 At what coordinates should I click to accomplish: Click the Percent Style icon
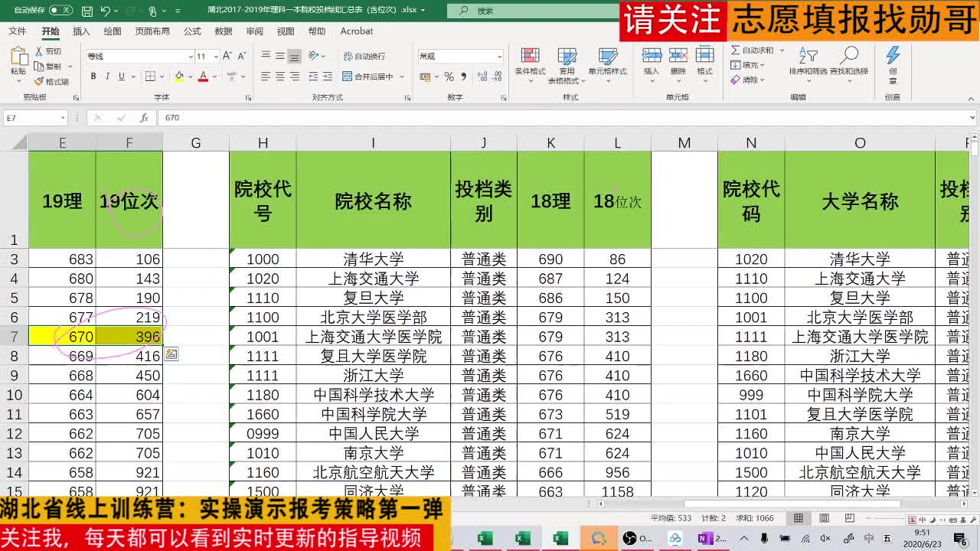449,77
